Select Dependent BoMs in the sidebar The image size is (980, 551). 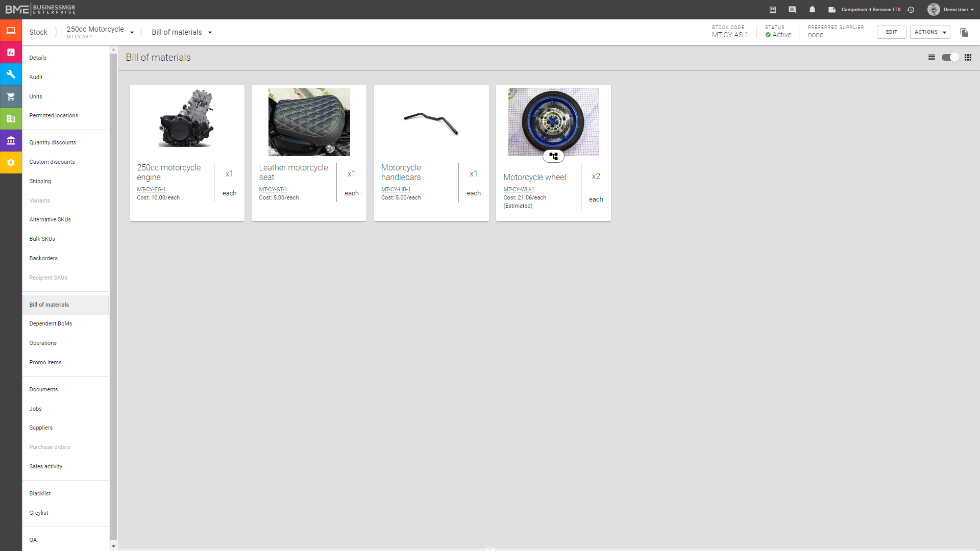(51, 323)
